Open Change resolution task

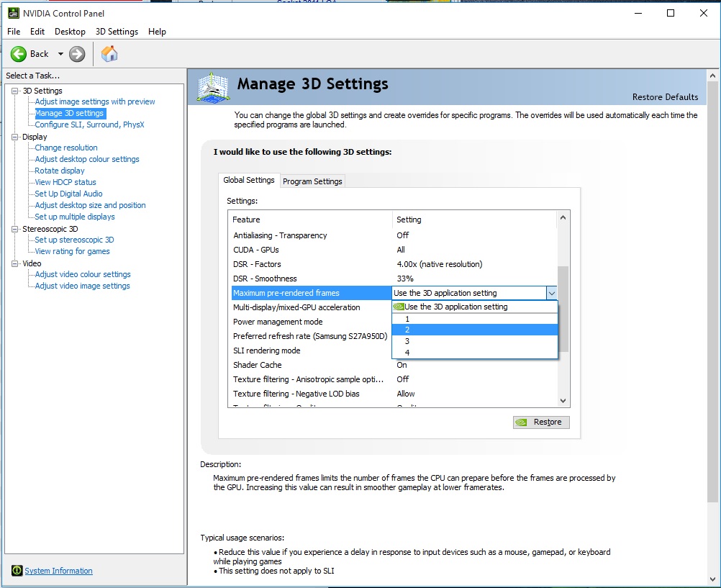point(66,148)
